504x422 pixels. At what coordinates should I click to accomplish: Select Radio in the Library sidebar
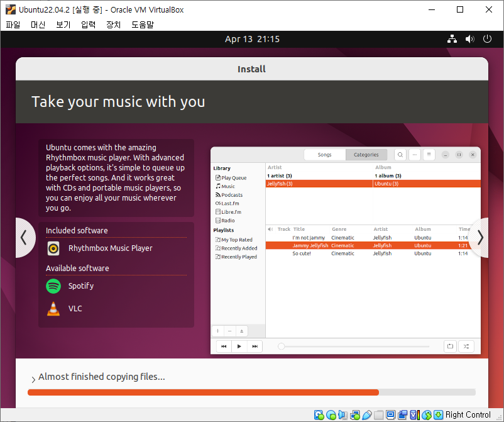click(225, 221)
